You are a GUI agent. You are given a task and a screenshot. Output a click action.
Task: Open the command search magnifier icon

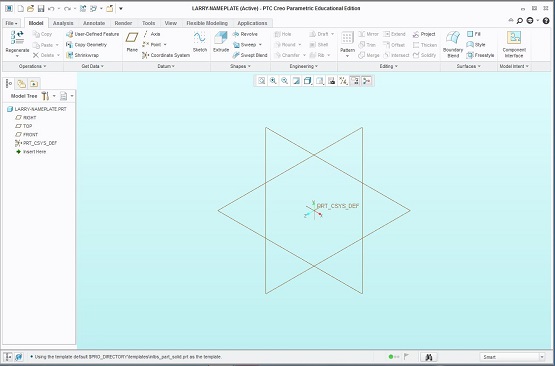point(520,21)
